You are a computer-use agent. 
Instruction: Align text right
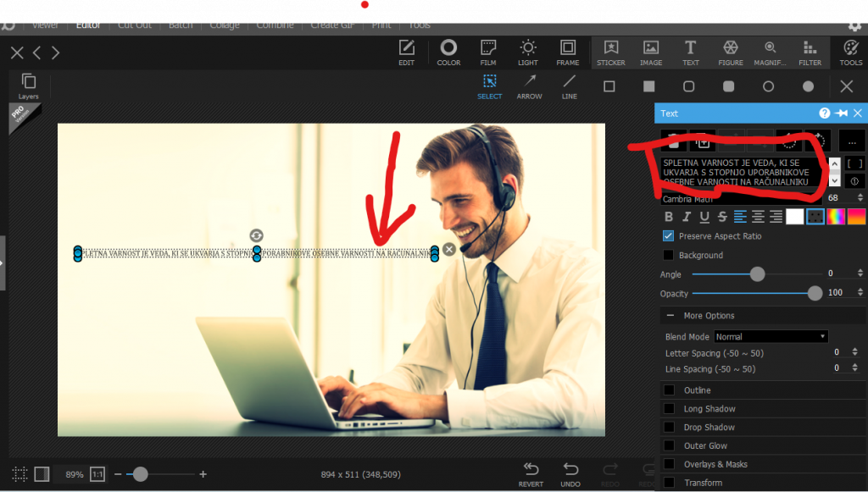[776, 217]
